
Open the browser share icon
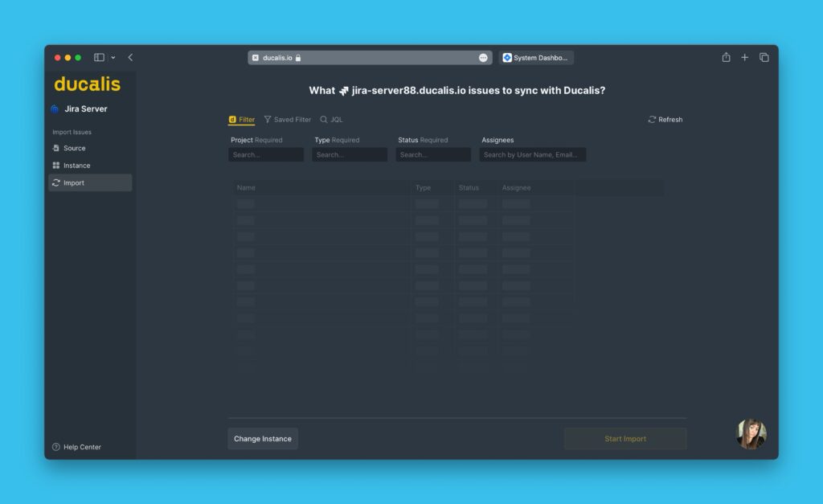[726, 58]
